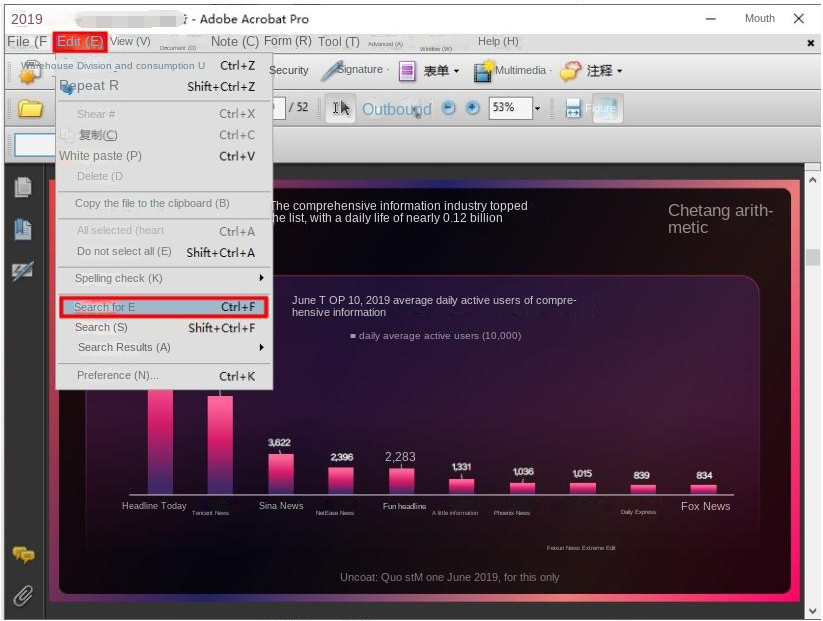This screenshot has width=823, height=621.
Task: Open the Tool (T) menu
Action: pyautogui.click(x=338, y=41)
